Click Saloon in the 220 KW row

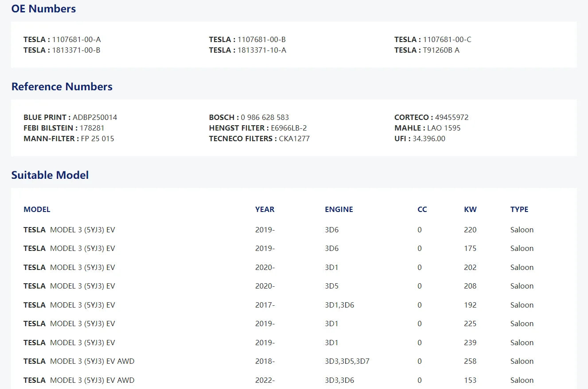522,230
